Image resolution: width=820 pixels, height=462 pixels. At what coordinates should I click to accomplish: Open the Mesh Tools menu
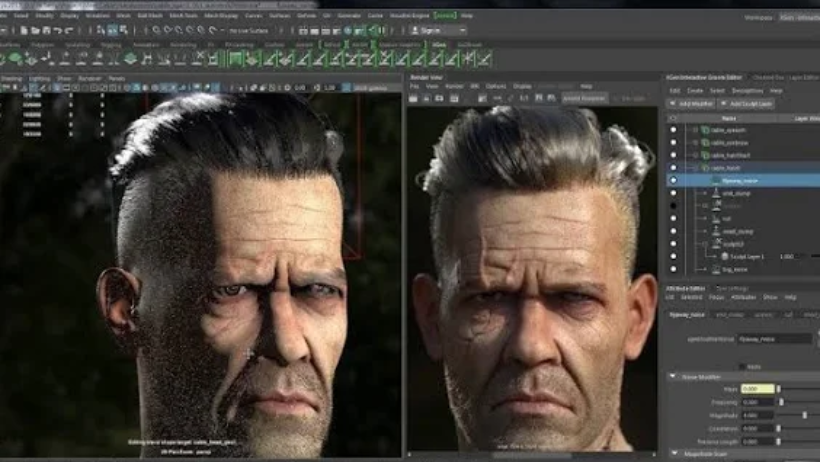tap(183, 16)
